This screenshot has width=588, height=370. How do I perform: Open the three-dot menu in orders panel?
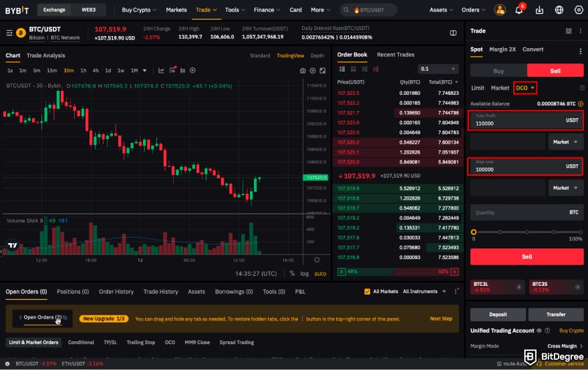click(456, 291)
